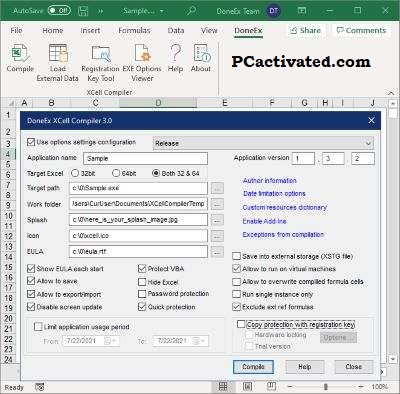Switch to Normal view in status bar
Screen dimensions: 400x394
[223, 387]
